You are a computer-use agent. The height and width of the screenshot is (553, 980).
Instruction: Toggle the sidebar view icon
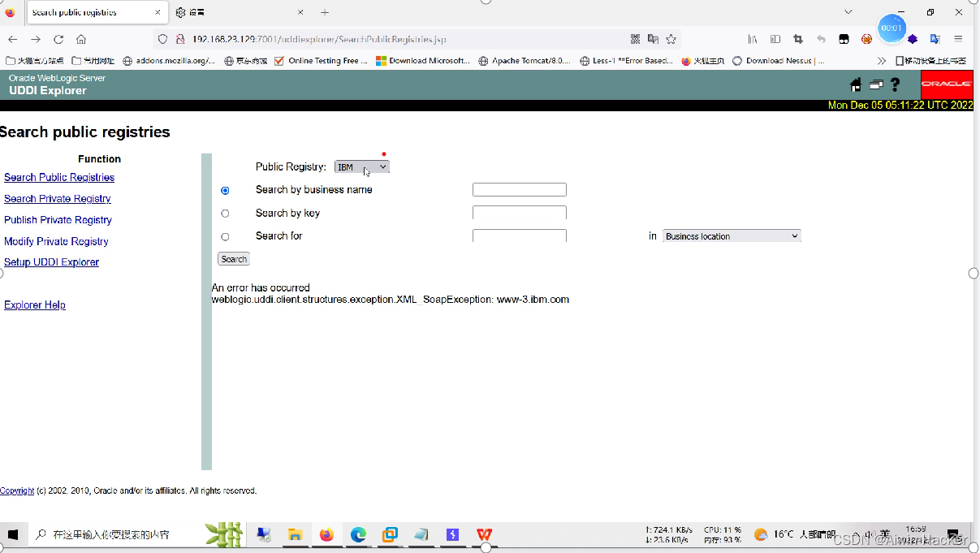pyautogui.click(x=775, y=39)
